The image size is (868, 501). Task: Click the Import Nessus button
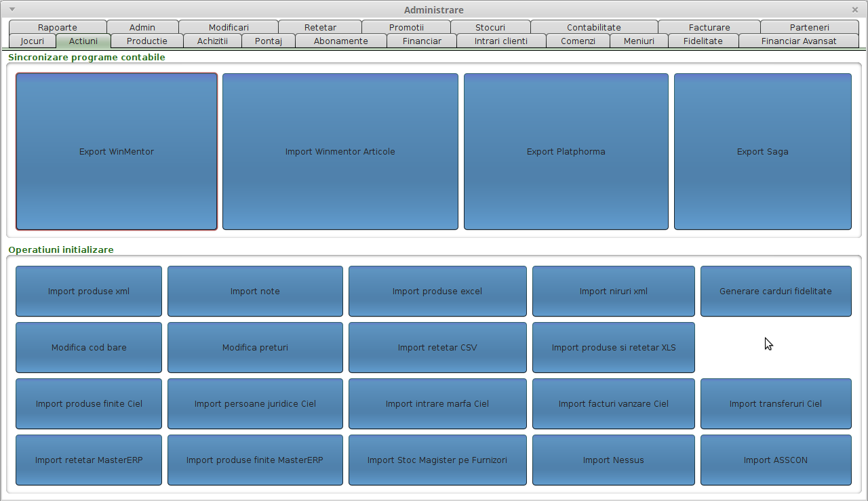614,460
